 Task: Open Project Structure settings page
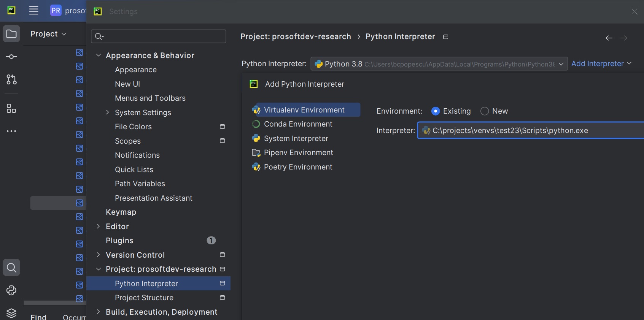click(144, 298)
